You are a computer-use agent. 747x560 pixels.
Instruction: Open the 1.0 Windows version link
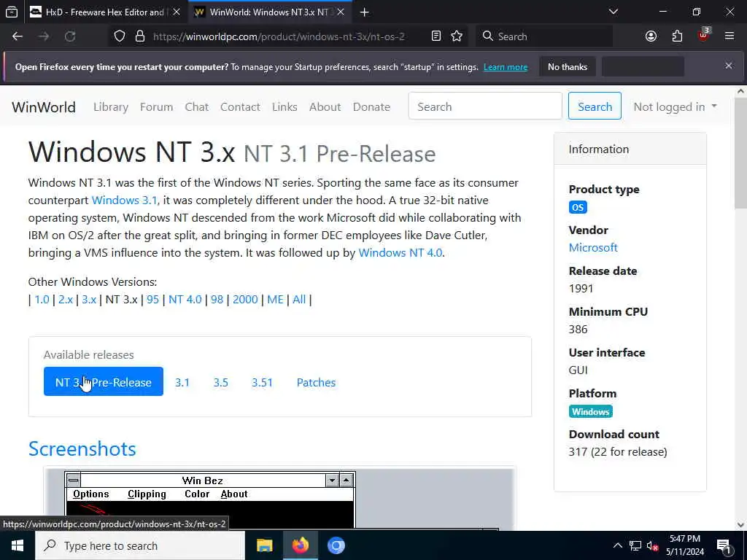(x=42, y=300)
